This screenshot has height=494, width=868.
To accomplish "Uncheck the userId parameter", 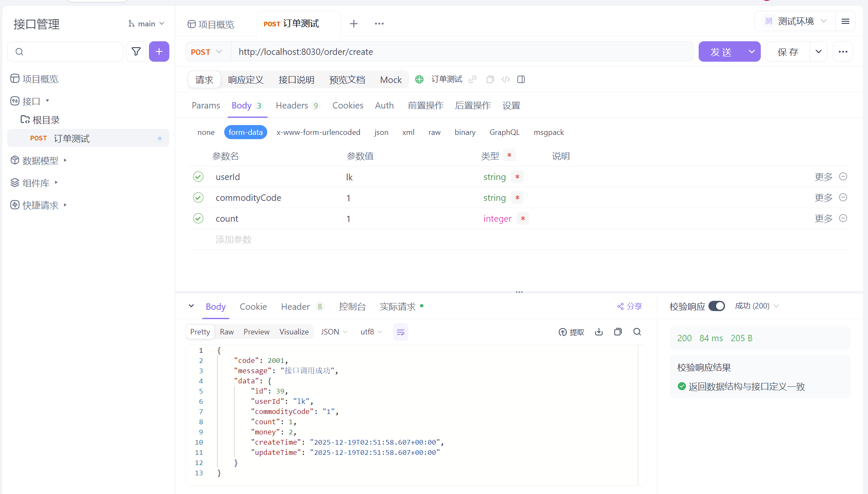I will coord(198,177).
